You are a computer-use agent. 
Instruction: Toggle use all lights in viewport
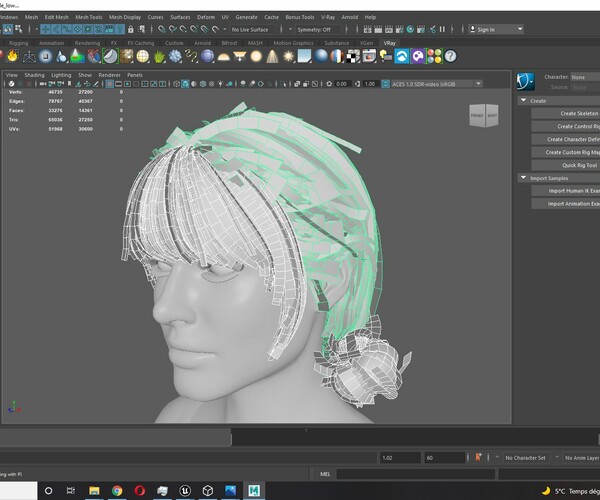(220, 84)
